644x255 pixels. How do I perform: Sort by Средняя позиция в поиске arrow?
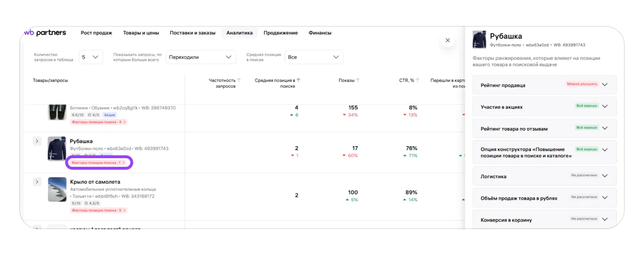click(x=299, y=81)
